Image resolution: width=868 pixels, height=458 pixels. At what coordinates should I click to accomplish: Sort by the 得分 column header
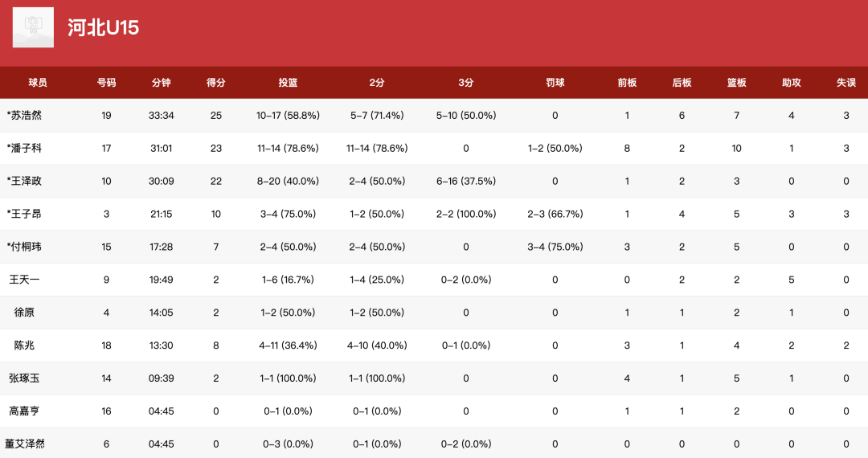point(216,83)
